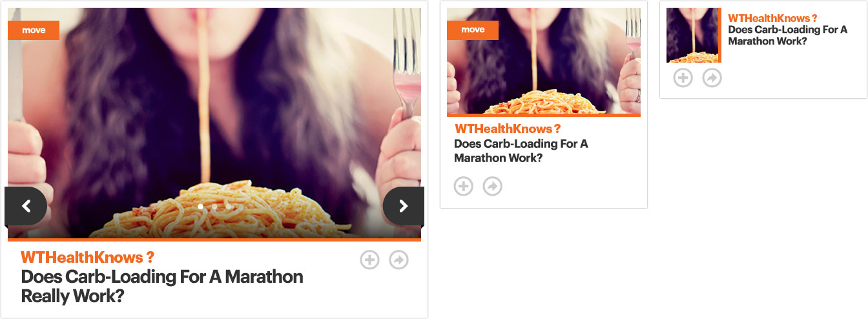Select the third carousel pagination dot
This screenshot has height=319, width=868.
[228, 207]
